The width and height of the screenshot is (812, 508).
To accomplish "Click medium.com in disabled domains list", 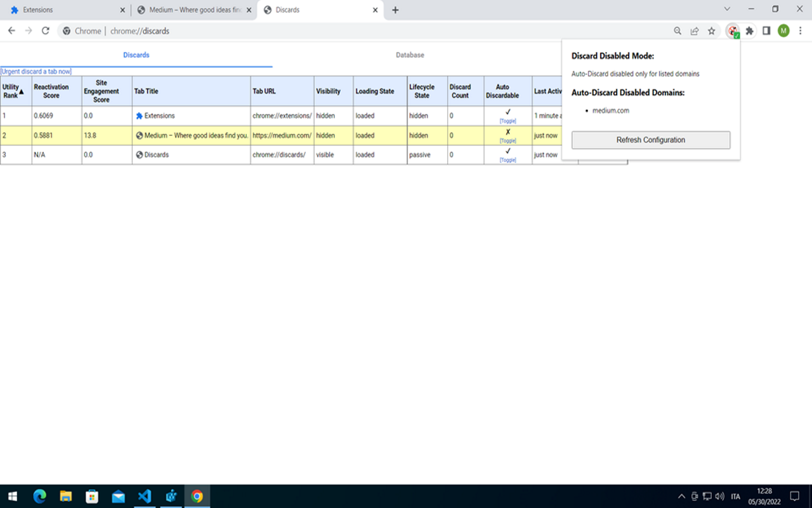I will (610, 110).
